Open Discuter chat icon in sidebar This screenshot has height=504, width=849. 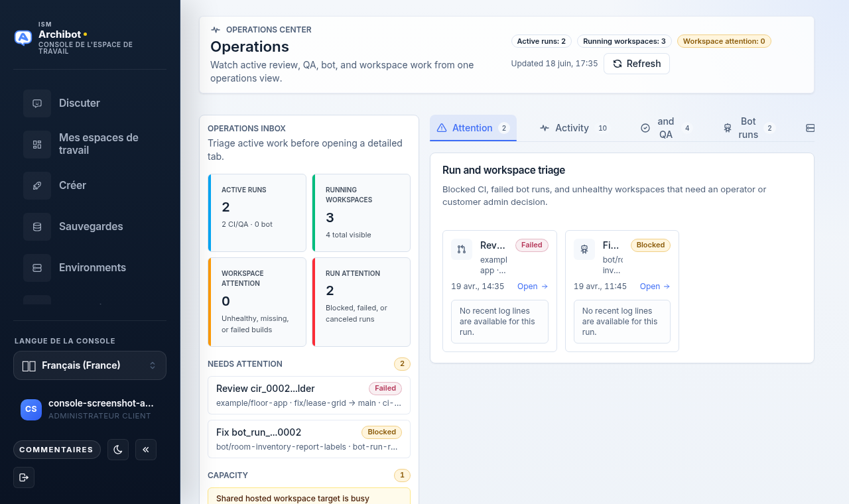coord(37,103)
